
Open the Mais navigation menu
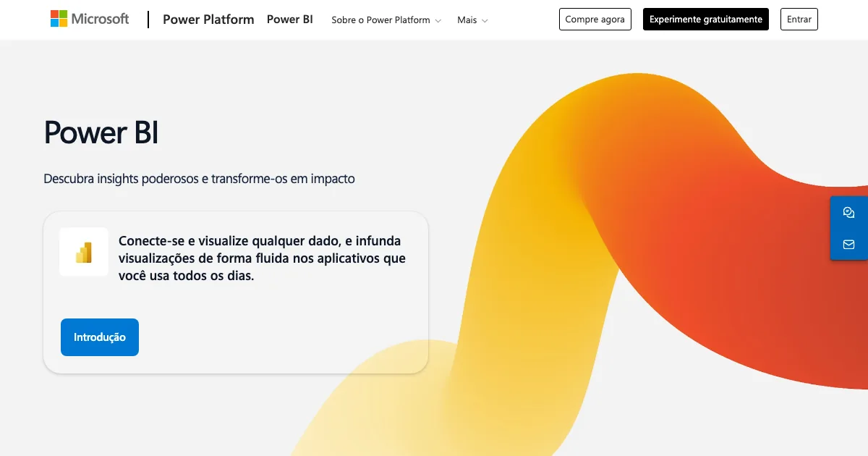tap(467, 20)
